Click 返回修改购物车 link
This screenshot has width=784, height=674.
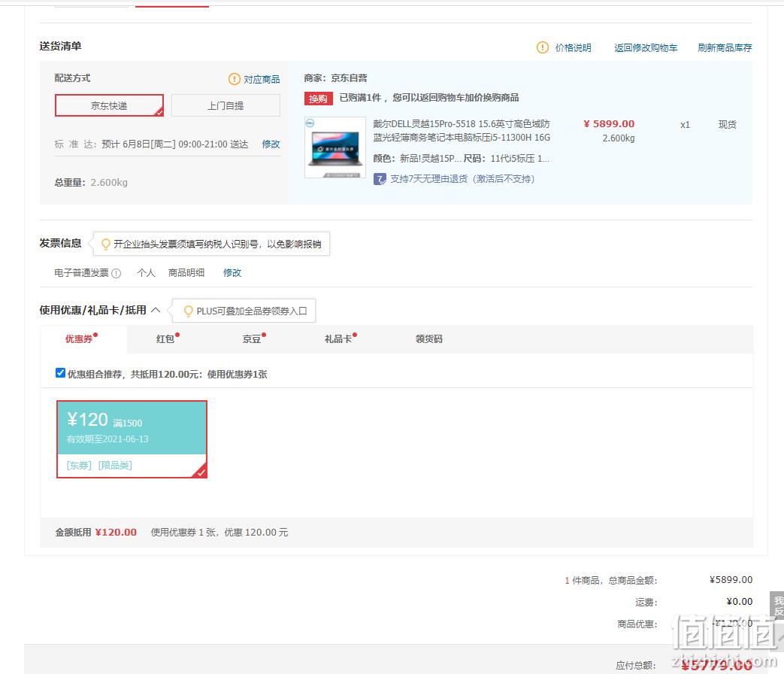click(646, 48)
